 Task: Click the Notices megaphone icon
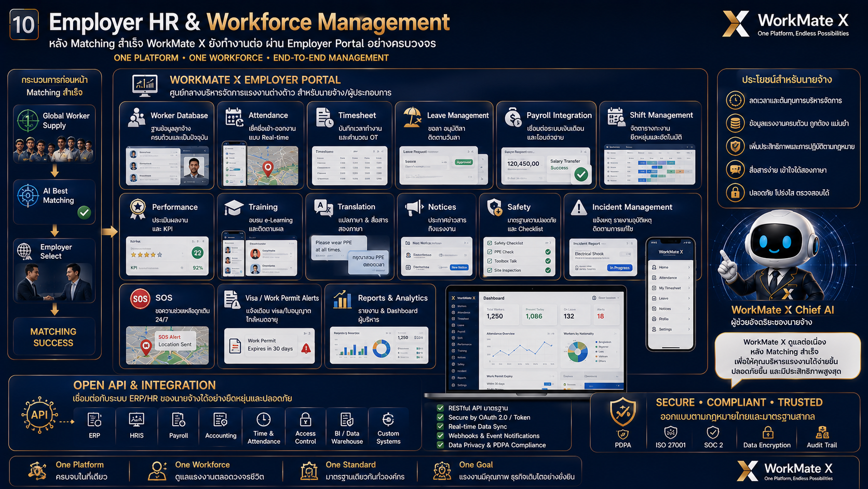coord(414,208)
